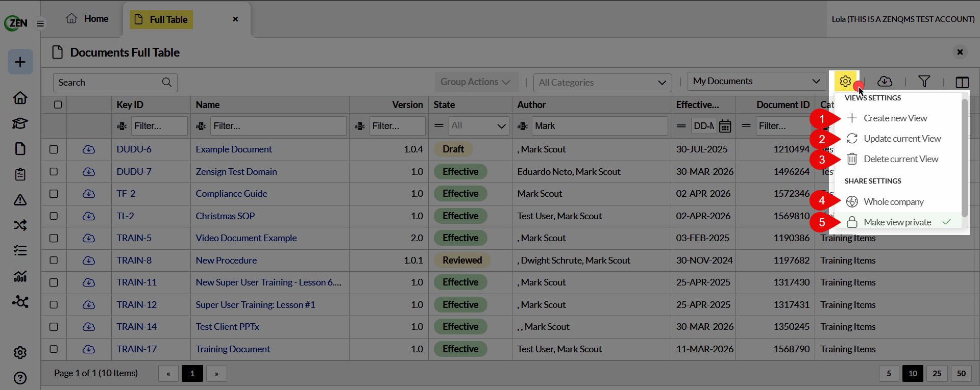Open the State filter All dropdown
The image size is (980, 390).
tap(479, 126)
